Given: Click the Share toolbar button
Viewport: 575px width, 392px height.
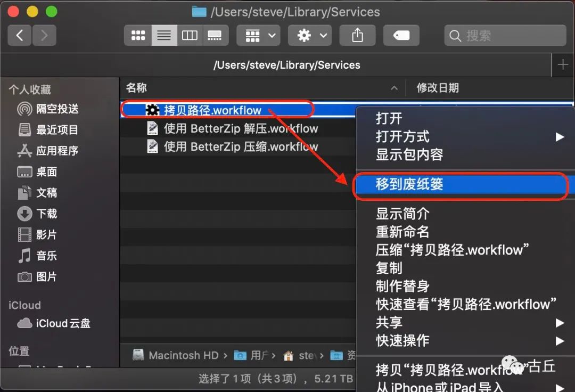Looking at the screenshot, I should tap(358, 35).
